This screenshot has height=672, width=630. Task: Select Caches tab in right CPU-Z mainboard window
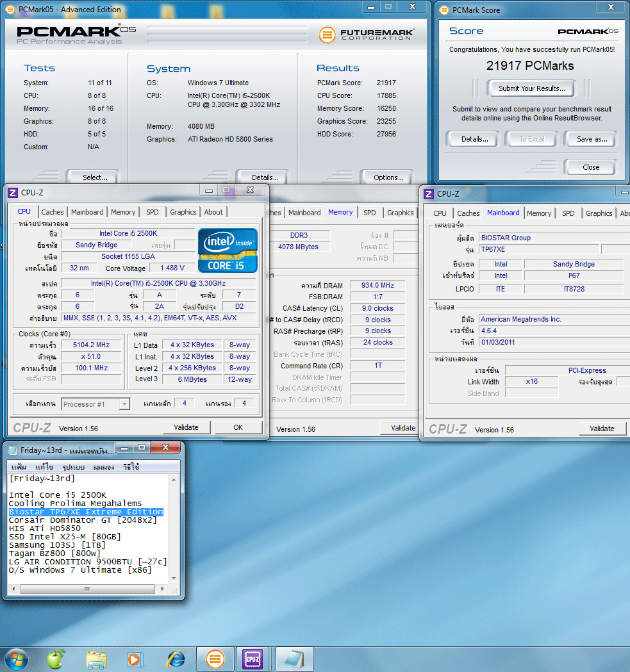pyautogui.click(x=468, y=213)
